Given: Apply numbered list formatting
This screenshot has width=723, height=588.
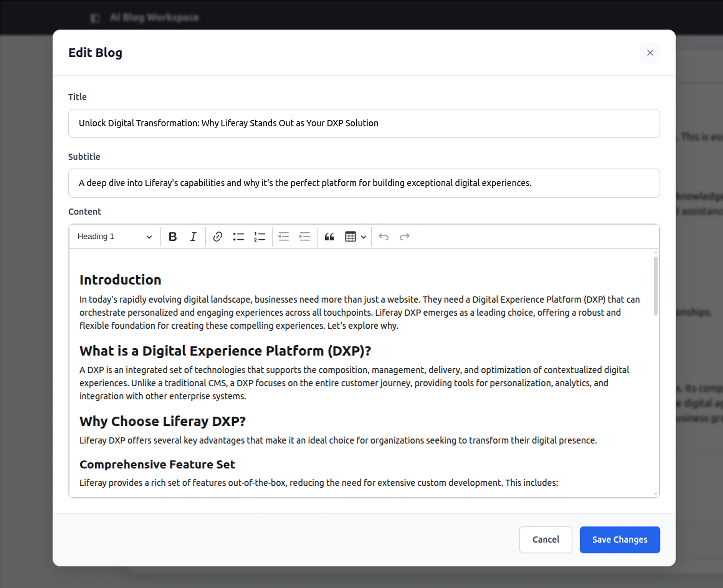Looking at the screenshot, I should [x=259, y=236].
